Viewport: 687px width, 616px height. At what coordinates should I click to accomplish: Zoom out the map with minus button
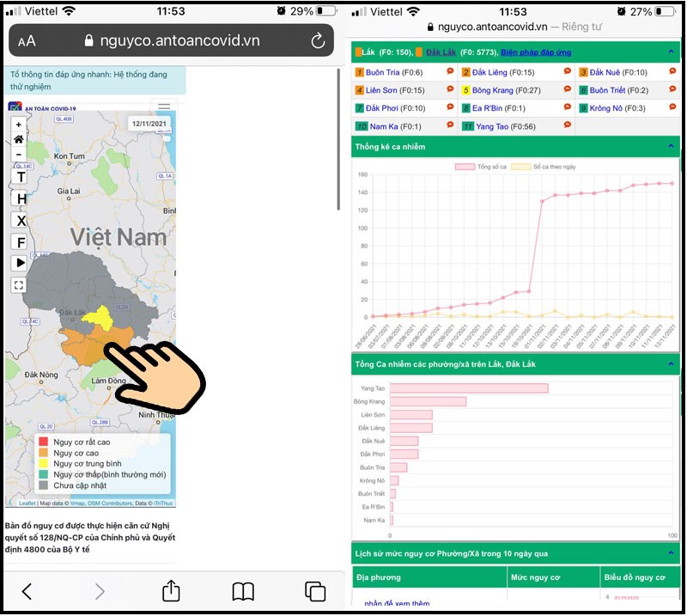tap(18, 155)
